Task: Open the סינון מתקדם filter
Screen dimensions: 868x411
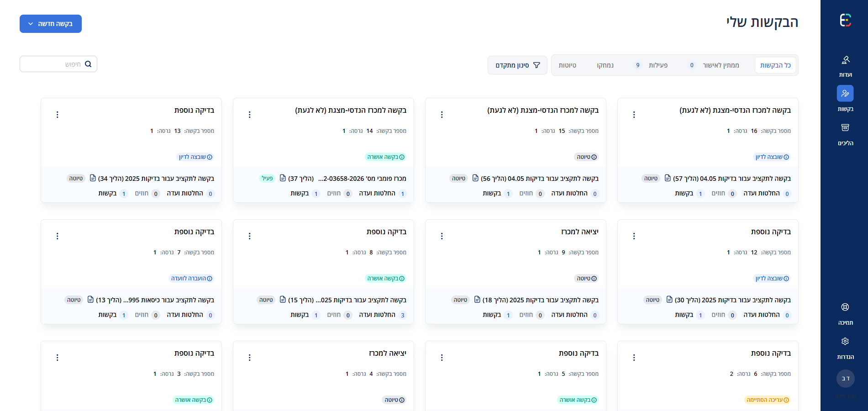Action: [517, 65]
